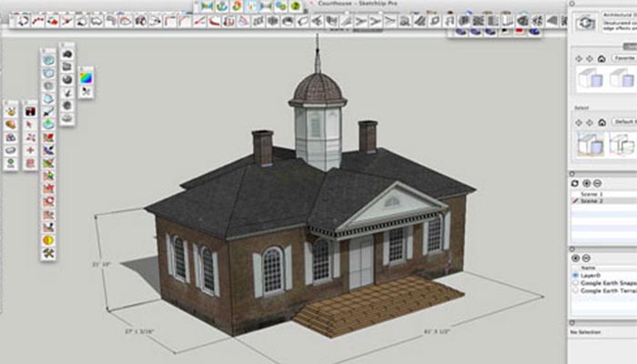
Task: Click the red wavy curve icon in top toolbar
Action: 38,21
